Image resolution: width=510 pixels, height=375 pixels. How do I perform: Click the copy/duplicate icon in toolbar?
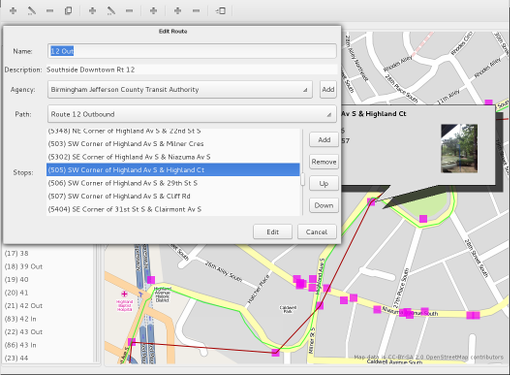(x=68, y=11)
